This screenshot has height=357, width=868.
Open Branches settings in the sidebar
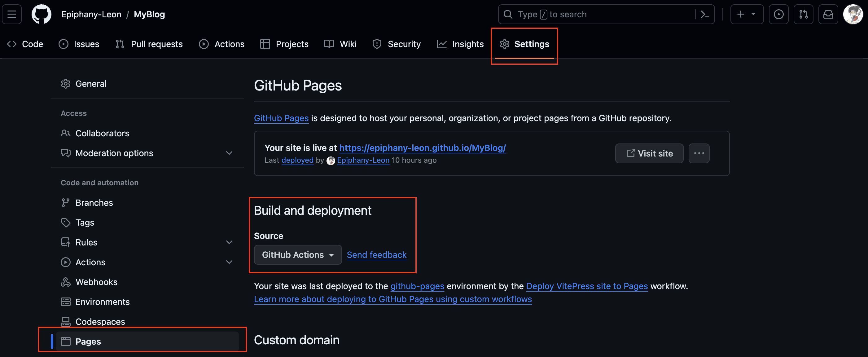coord(147,203)
